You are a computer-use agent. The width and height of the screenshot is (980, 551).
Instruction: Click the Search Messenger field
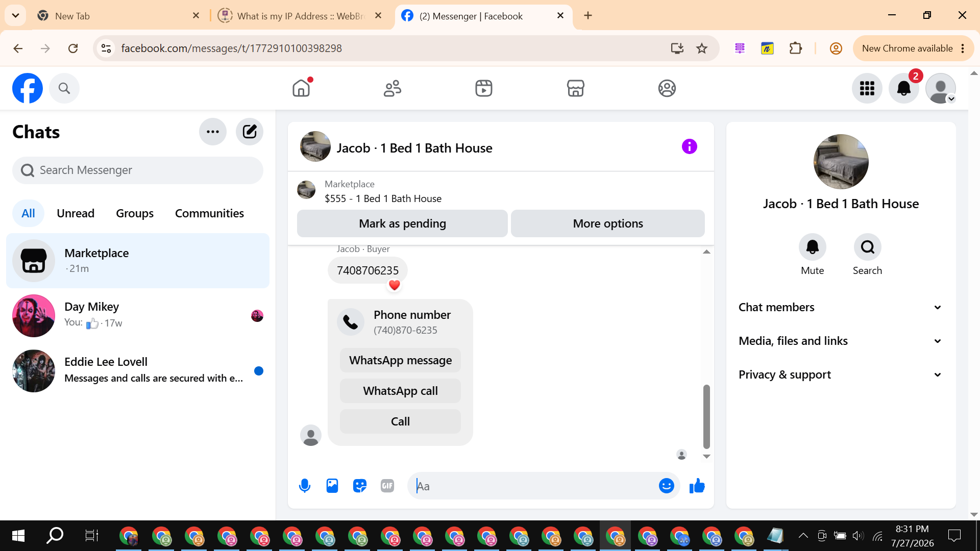pyautogui.click(x=138, y=170)
